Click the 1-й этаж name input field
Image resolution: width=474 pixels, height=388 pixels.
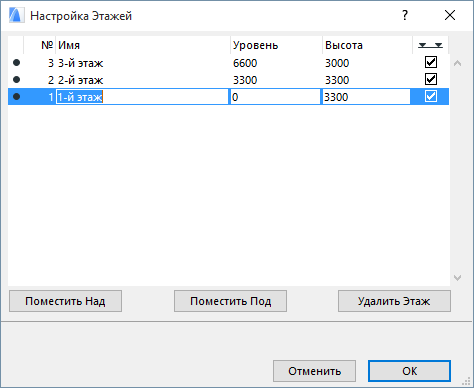(x=142, y=97)
